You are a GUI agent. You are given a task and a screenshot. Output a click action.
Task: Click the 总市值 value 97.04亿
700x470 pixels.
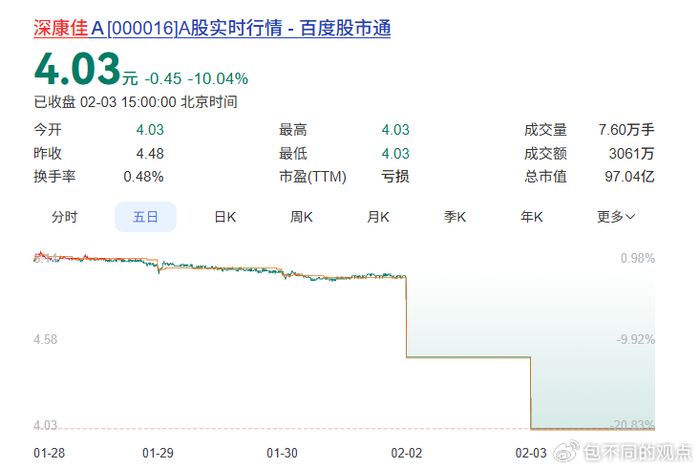point(629,177)
